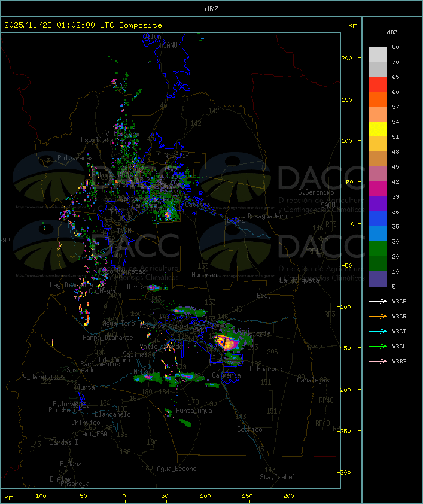This screenshot has width=423, height=504.
Task: Click the Pampa_Diamante map label
Action: (x=108, y=338)
